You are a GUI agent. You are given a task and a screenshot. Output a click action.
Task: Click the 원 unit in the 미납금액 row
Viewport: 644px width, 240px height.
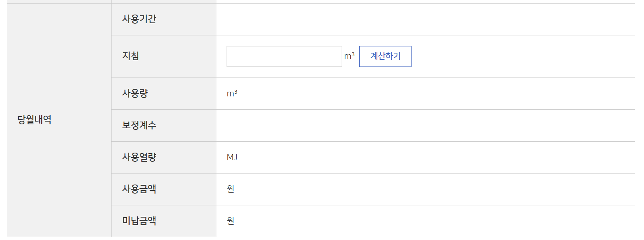point(231,221)
